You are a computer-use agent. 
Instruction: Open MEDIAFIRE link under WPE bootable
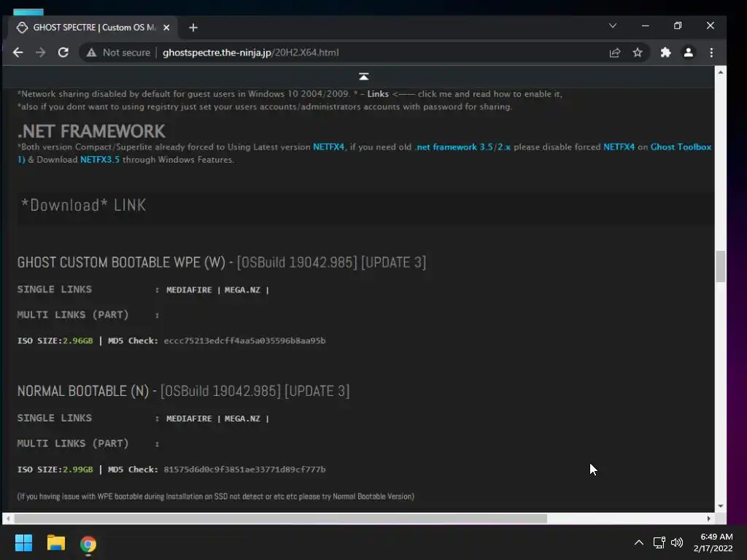coord(189,290)
